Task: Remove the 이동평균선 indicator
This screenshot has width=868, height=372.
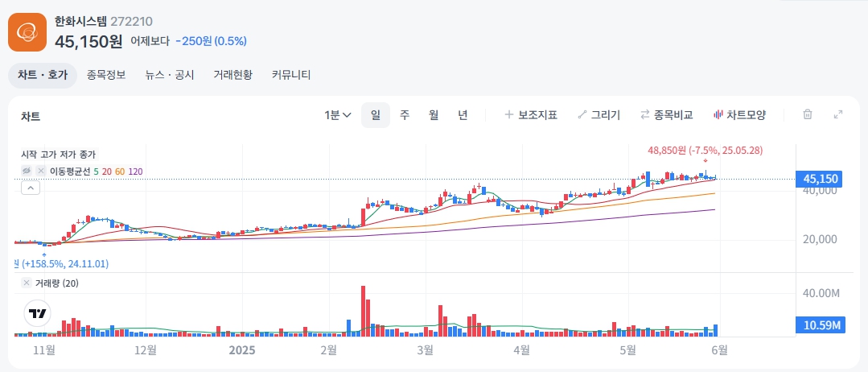Action: pyautogui.click(x=40, y=172)
